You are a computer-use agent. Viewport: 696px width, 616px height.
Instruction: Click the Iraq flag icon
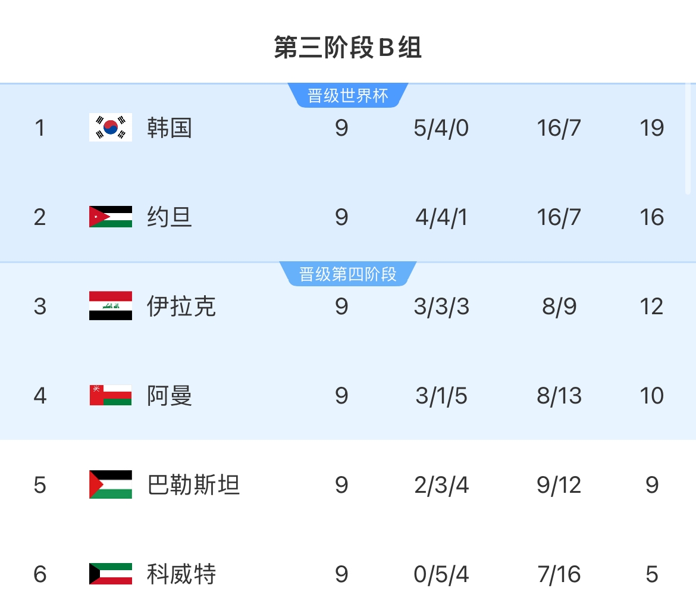[111, 306]
